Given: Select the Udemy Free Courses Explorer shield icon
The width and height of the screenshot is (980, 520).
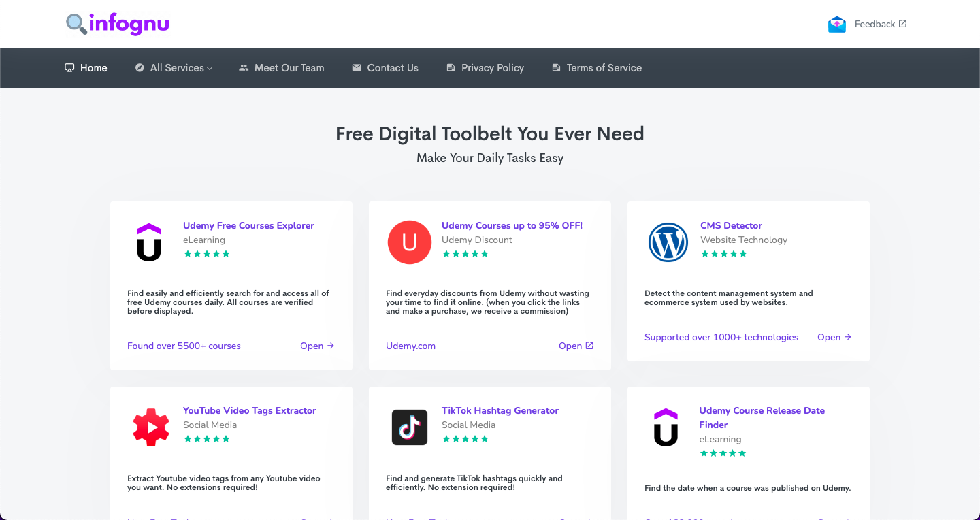Looking at the screenshot, I should pyautogui.click(x=149, y=242).
